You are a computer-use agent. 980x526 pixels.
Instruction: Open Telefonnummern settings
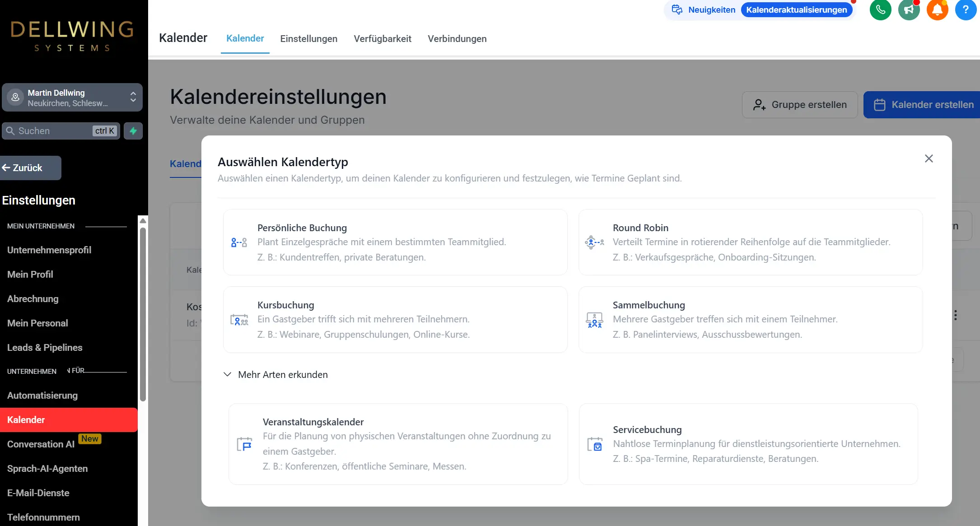[43, 517]
